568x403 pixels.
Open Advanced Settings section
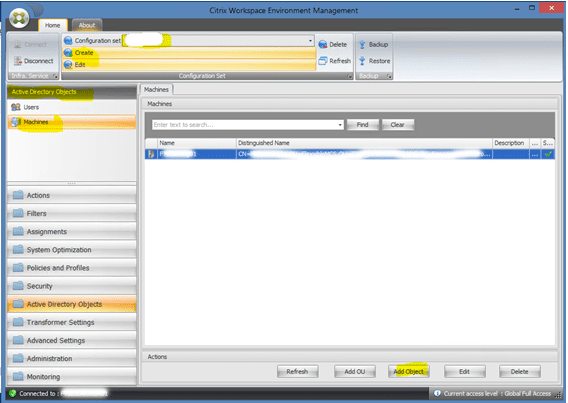pyautogui.click(x=72, y=340)
